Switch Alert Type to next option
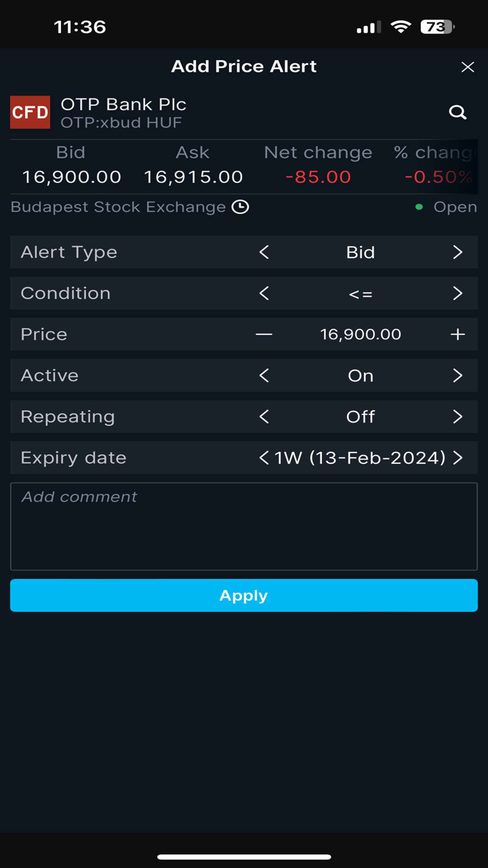Viewport: 488px width, 868px height. 457,252
